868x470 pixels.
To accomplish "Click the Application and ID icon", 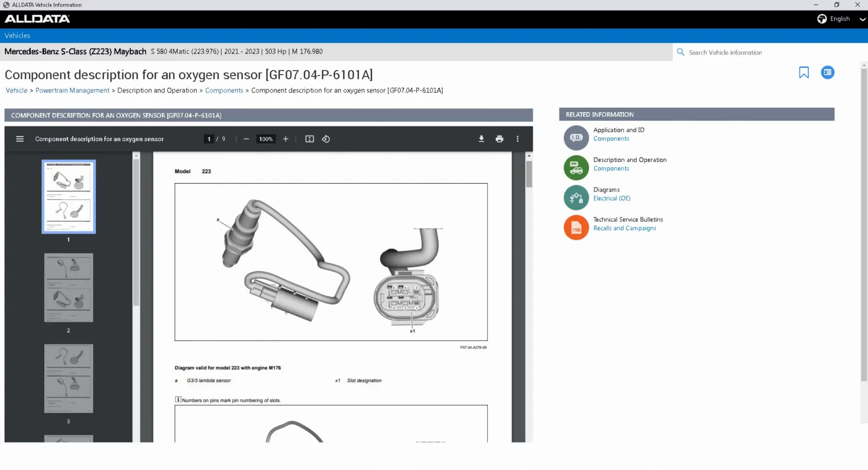I will pos(576,137).
